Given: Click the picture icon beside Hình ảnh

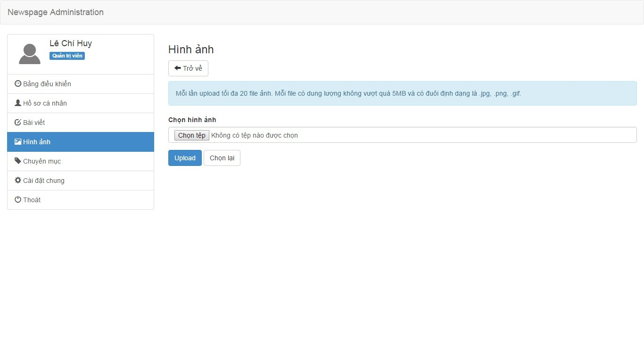Looking at the screenshot, I should point(18,141).
